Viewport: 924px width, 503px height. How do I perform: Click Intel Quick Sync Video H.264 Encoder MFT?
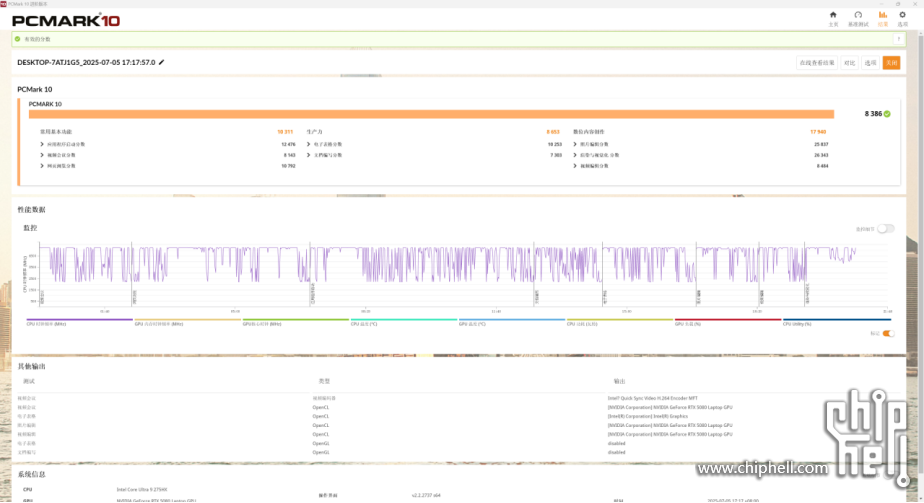click(652, 398)
